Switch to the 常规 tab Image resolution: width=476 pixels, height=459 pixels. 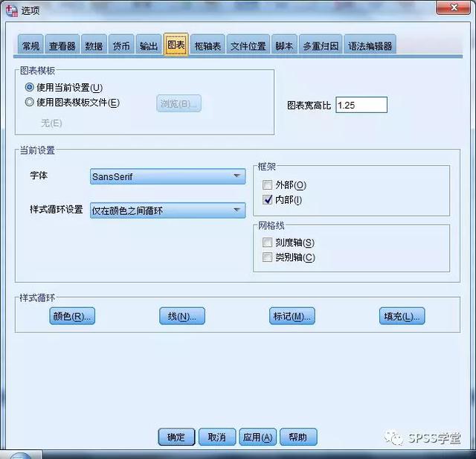(30, 45)
